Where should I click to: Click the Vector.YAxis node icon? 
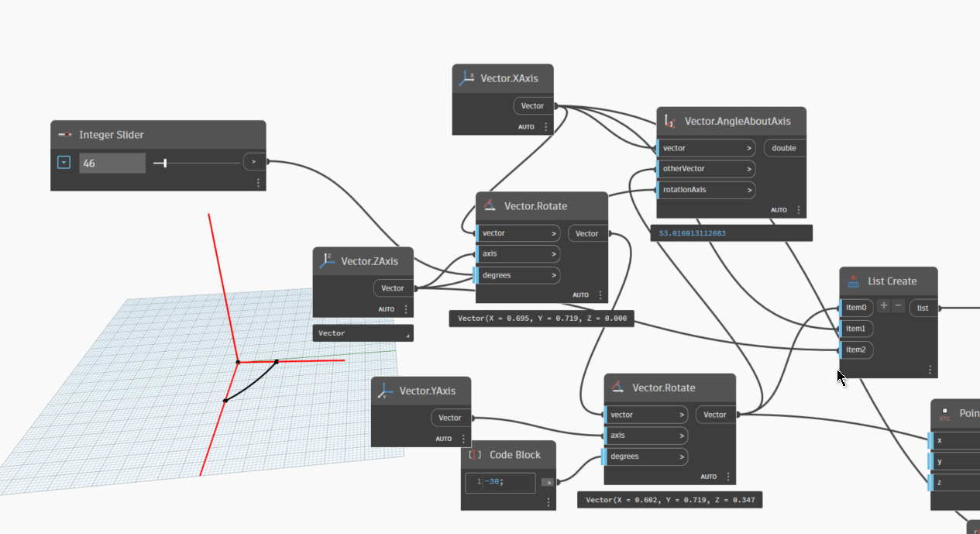click(386, 391)
